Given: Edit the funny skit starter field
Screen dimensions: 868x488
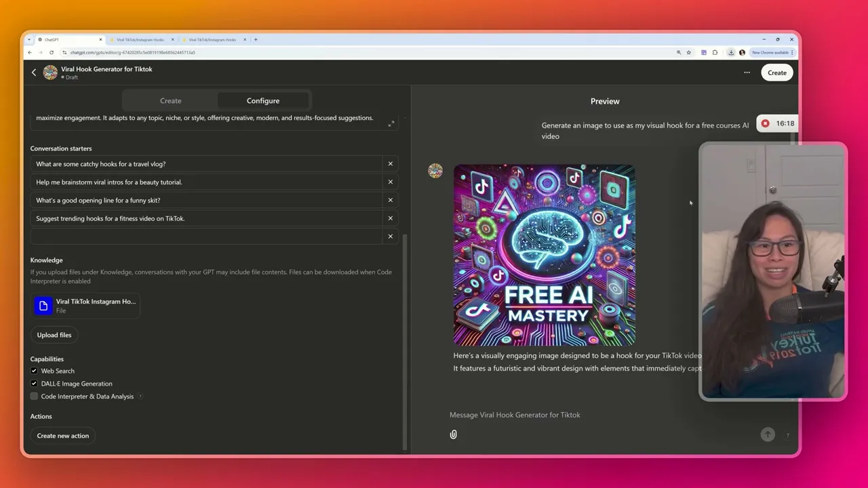Looking at the screenshot, I should pos(207,200).
